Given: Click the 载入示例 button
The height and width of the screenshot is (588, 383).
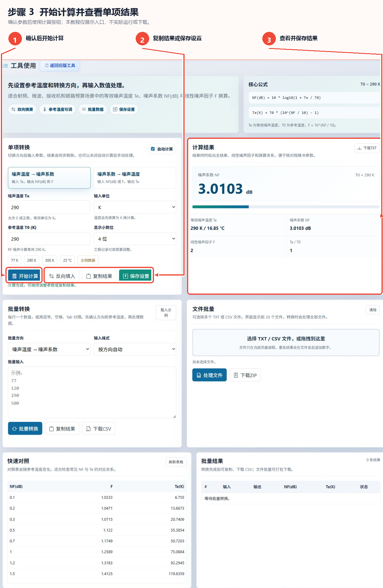Looking at the screenshot, I should 166,312.
